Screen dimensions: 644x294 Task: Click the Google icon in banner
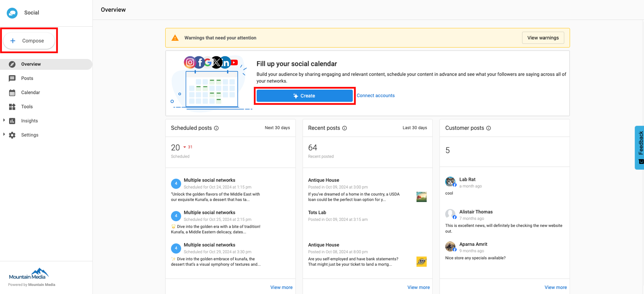click(208, 62)
